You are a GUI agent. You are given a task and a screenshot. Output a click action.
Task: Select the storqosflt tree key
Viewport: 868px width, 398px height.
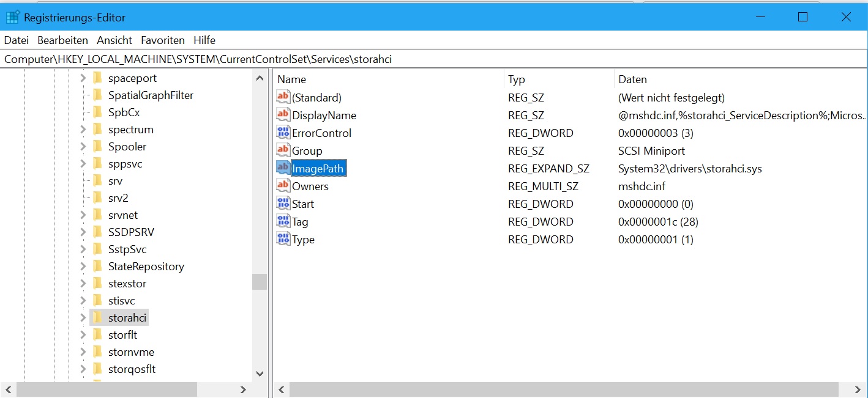(132, 369)
